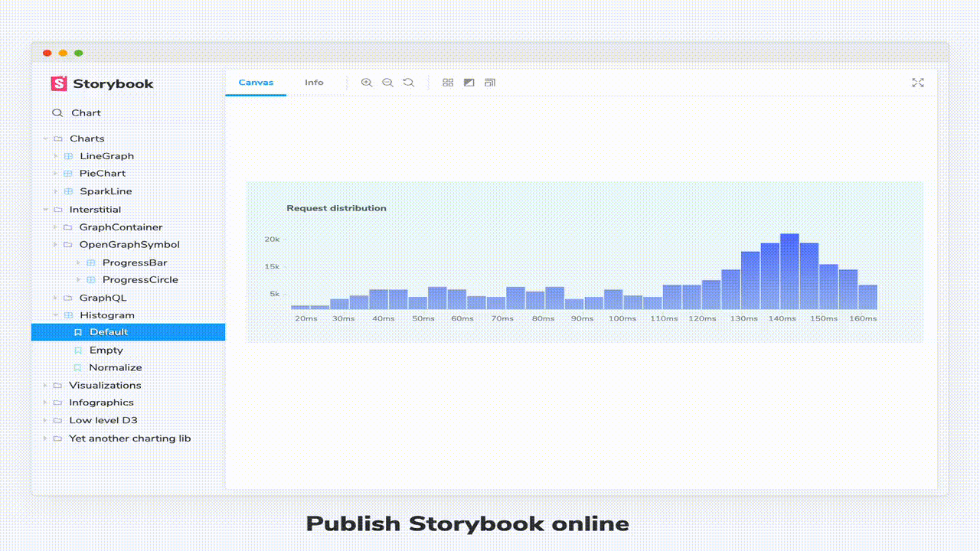Click the Storybook logo icon
The width and height of the screenshot is (980, 551).
coord(59,83)
